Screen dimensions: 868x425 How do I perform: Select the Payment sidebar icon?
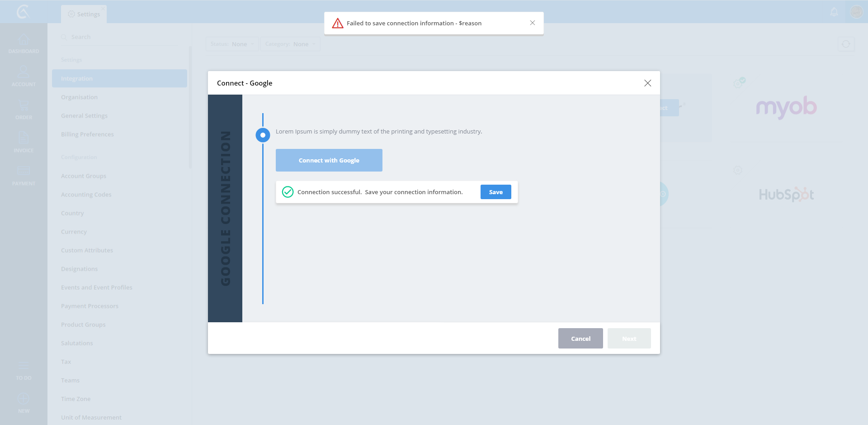coord(24,171)
